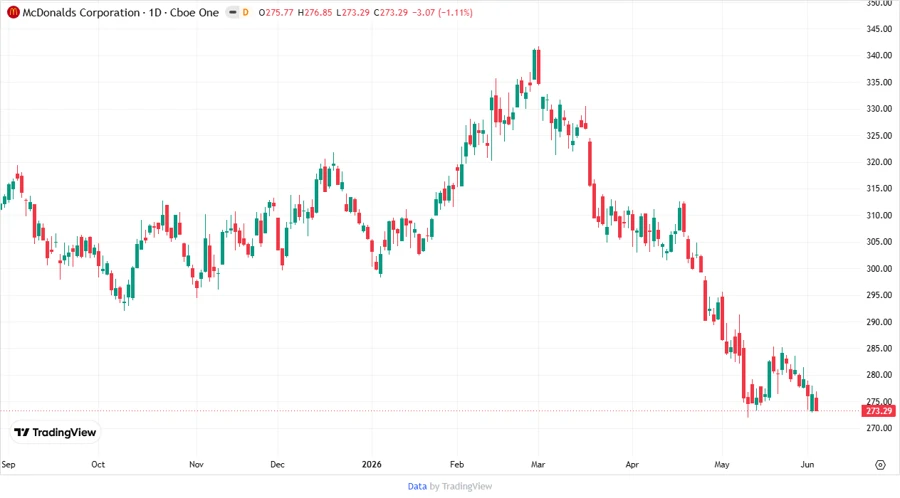The image size is (900, 498).
Task: Click the Dec label on time axis
Action: click(277, 464)
